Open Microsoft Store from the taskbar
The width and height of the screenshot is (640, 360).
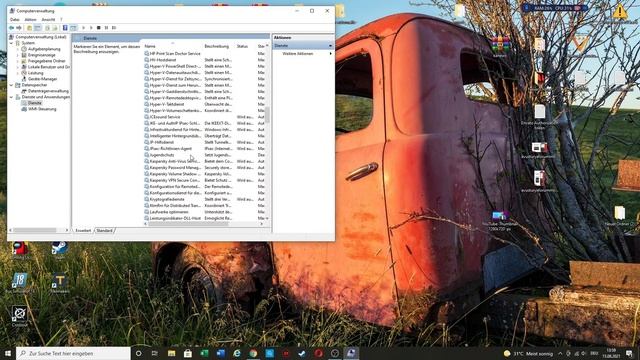[188, 353]
